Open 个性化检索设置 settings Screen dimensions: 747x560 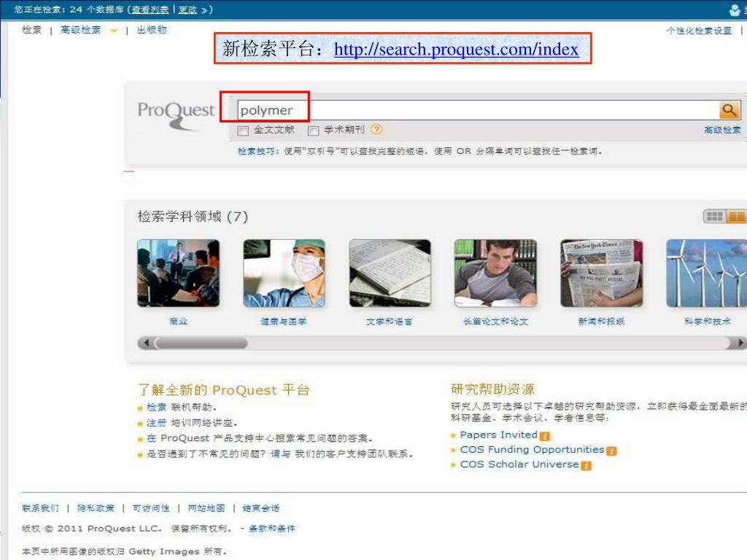(699, 31)
